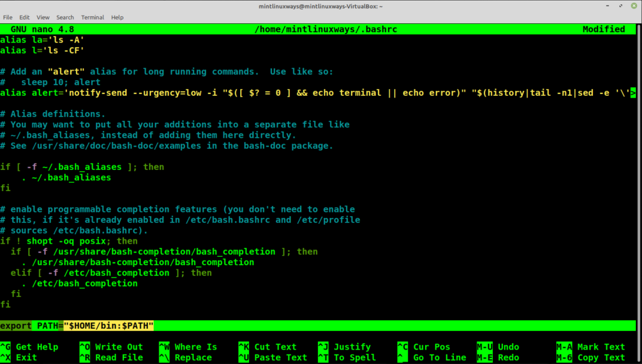Open the File menu
This screenshot has height=364, width=642.
pos(8,17)
